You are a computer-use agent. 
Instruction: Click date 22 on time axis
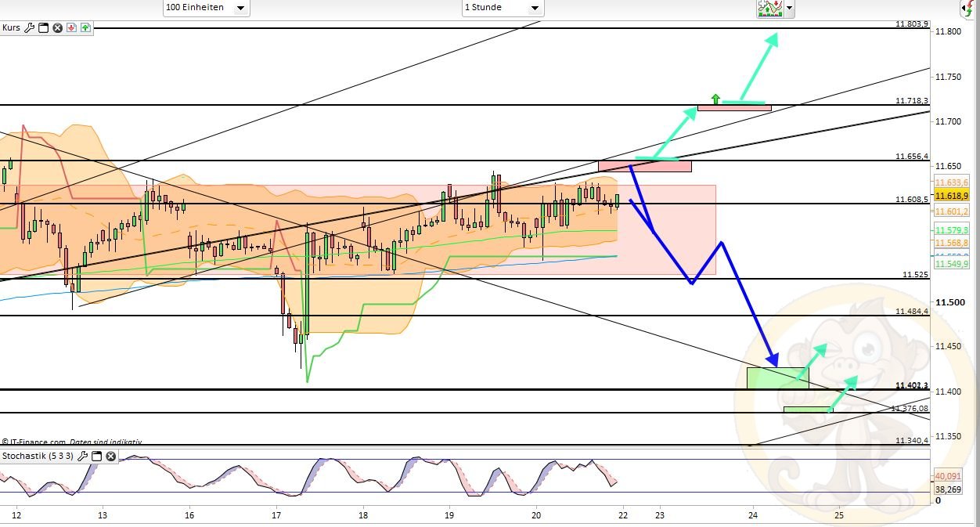pyautogui.click(x=622, y=515)
